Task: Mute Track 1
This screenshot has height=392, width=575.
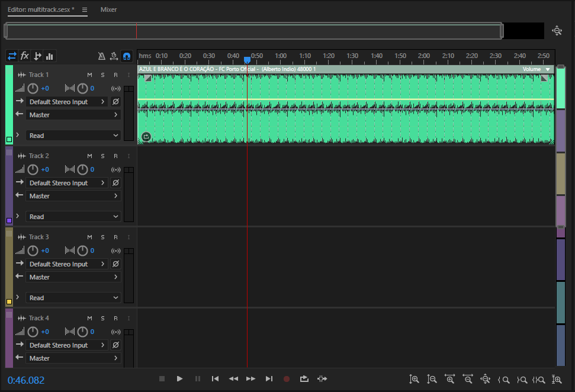Action: point(90,75)
